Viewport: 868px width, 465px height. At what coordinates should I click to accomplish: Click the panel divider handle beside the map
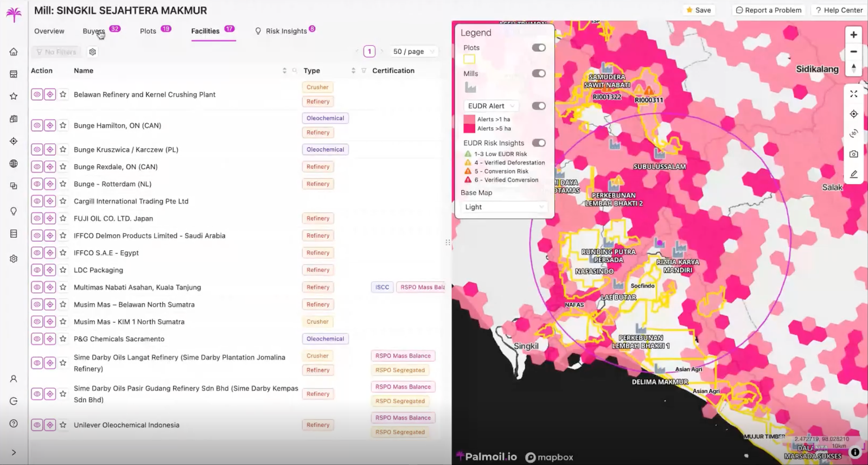tap(448, 243)
